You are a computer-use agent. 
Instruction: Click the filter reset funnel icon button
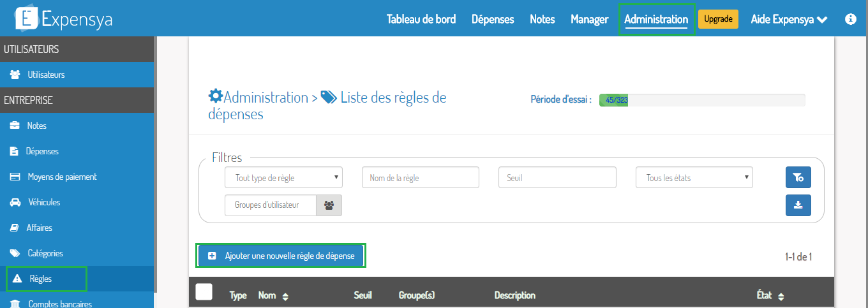click(798, 177)
